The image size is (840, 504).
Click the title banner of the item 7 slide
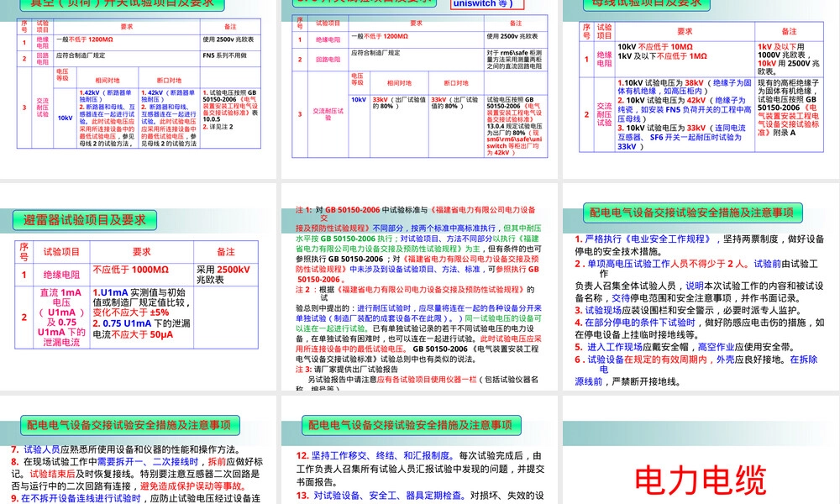[130, 425]
